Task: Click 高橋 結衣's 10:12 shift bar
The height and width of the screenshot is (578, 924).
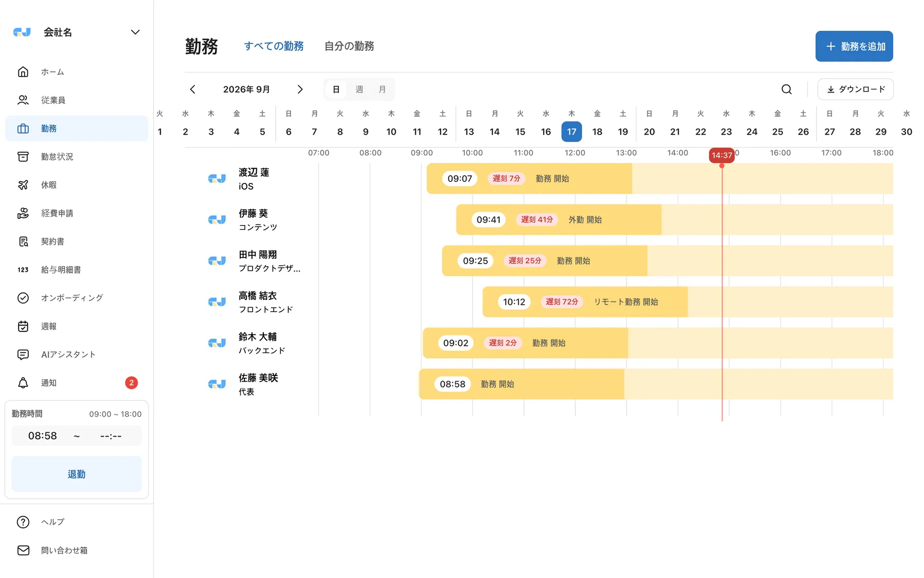Action: click(585, 302)
